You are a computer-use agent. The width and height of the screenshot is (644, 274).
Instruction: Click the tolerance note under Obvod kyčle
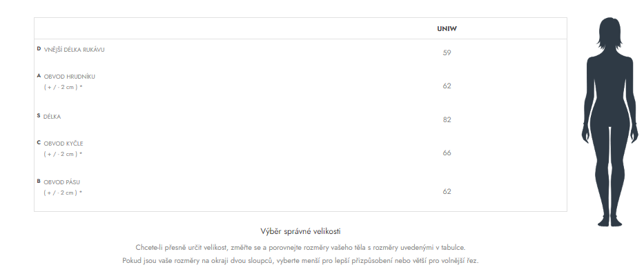click(x=64, y=154)
